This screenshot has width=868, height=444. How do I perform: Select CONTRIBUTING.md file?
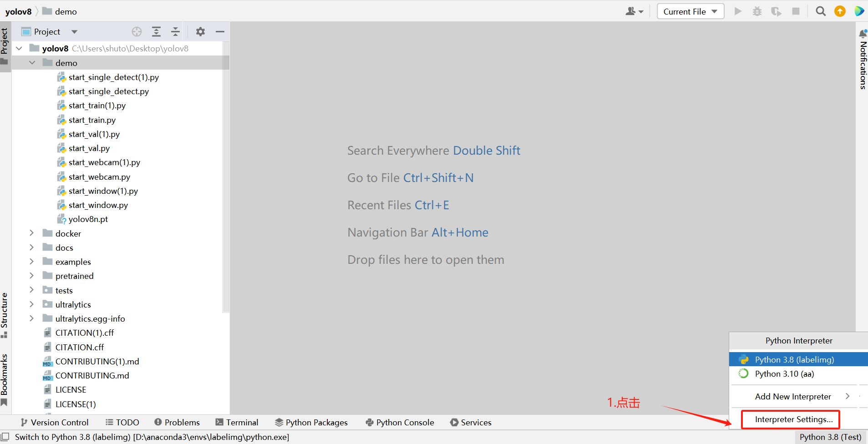(92, 376)
